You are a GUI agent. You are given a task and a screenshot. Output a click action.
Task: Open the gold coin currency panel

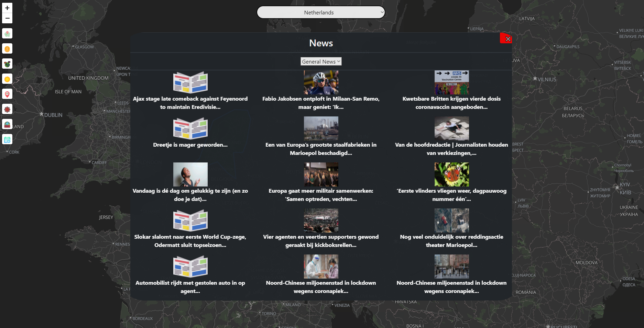pyautogui.click(x=7, y=49)
